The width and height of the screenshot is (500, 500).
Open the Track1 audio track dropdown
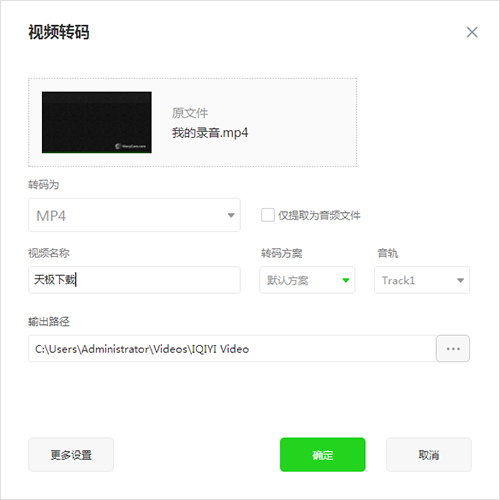click(x=422, y=280)
